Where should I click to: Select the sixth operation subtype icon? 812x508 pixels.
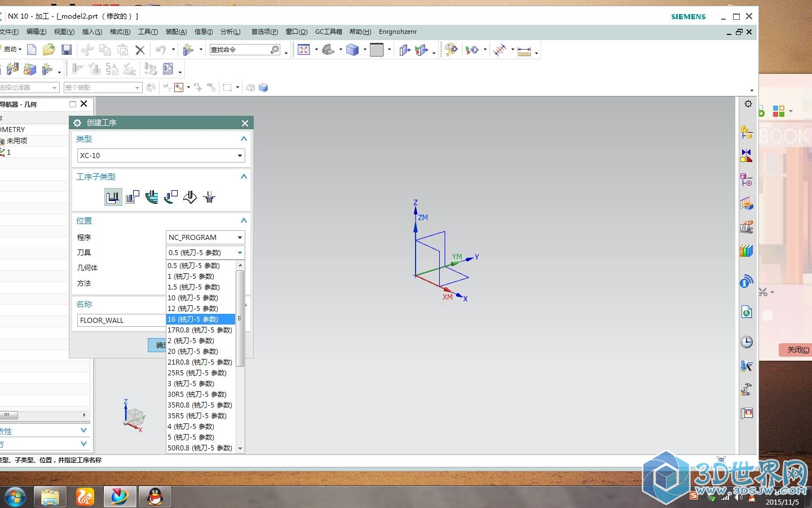pyautogui.click(x=209, y=197)
